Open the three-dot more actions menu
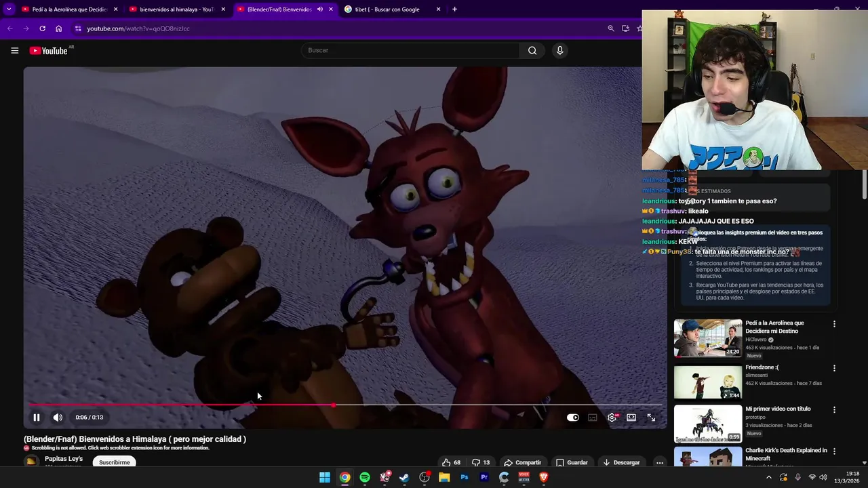Image resolution: width=868 pixels, height=488 pixels. click(659, 462)
